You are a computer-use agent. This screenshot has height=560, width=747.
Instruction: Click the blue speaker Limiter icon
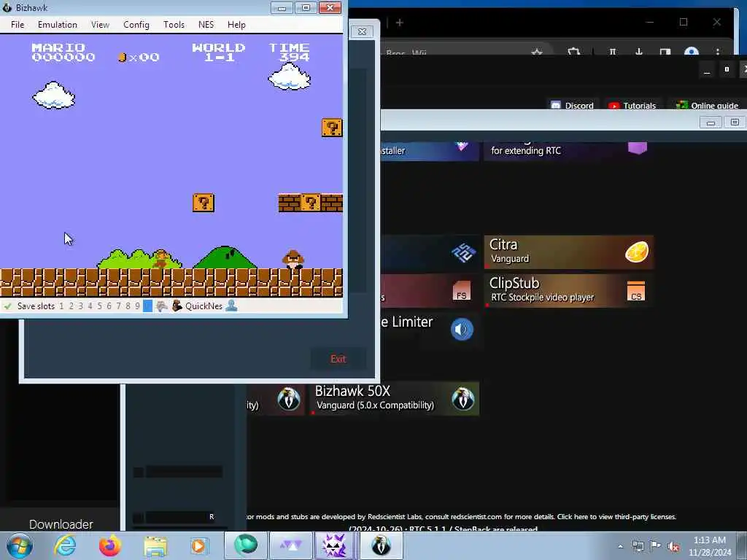(x=462, y=330)
